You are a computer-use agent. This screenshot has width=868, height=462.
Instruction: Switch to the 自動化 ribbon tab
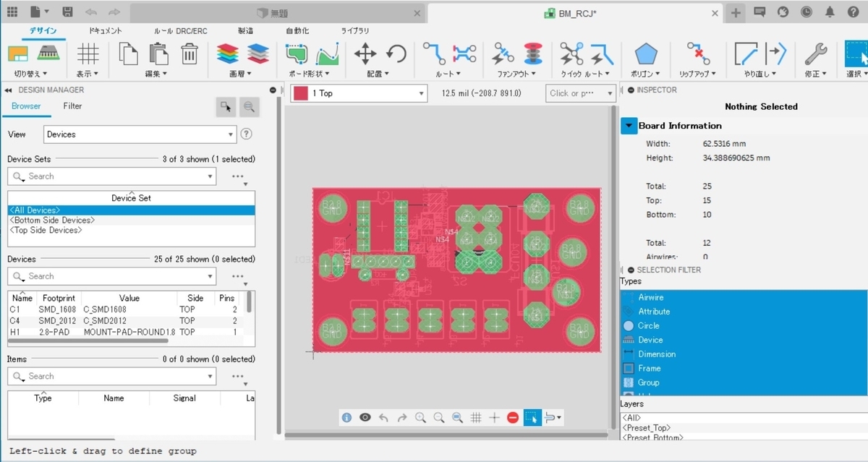tap(297, 31)
